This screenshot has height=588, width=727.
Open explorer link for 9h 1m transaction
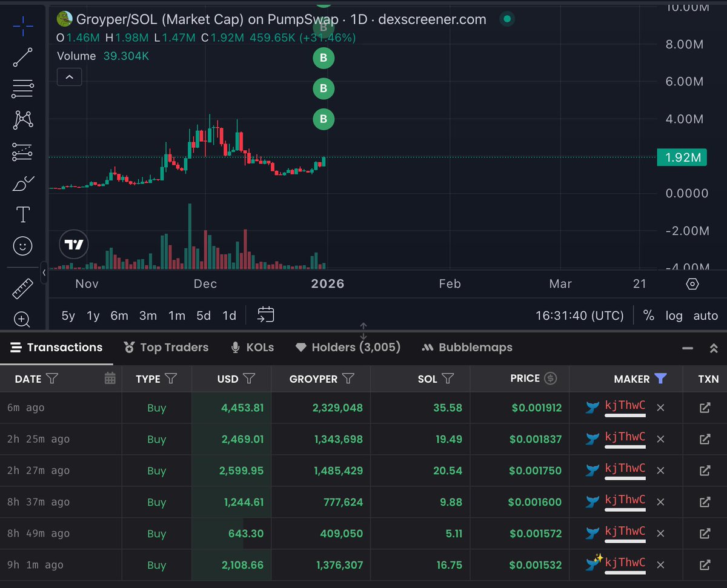tap(705, 565)
